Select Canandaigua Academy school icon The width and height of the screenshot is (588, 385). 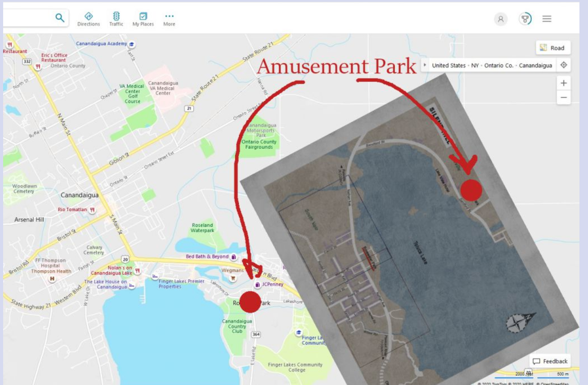pyautogui.click(x=131, y=45)
